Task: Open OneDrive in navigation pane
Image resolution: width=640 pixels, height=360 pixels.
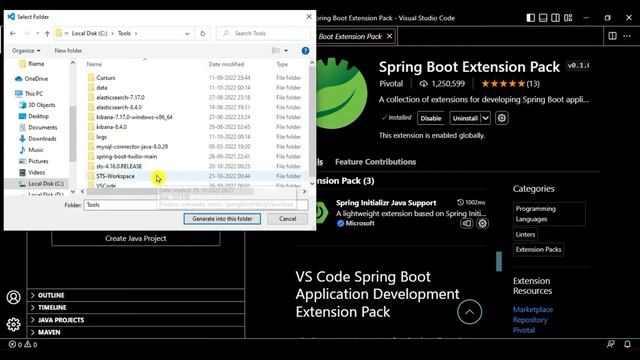Action: click(x=36, y=79)
